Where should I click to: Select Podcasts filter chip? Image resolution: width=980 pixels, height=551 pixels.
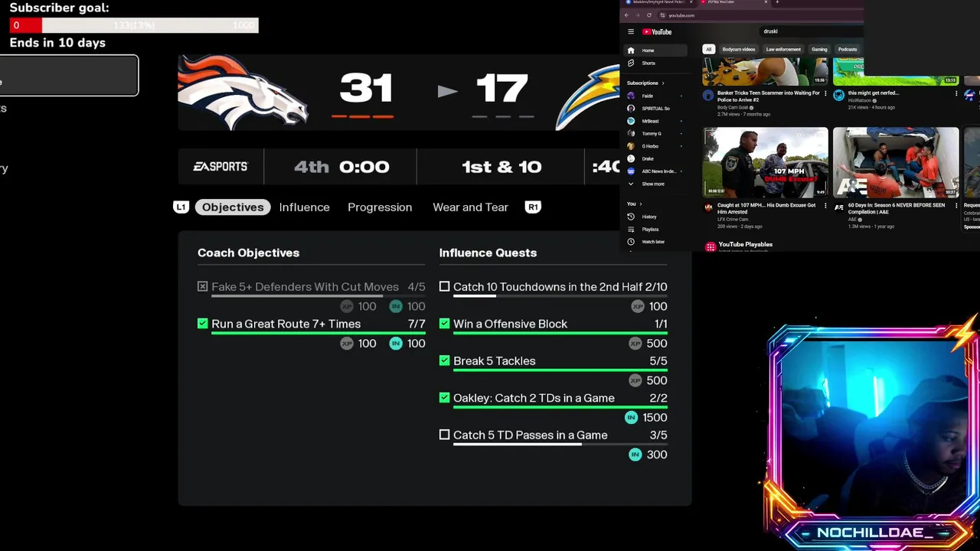click(848, 50)
